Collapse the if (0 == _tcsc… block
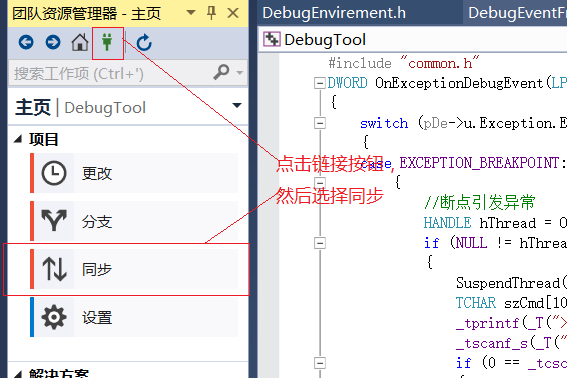Viewport: 567px width, 378px height. [x=320, y=363]
